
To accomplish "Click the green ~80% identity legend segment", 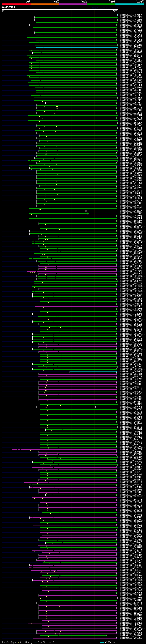I will (101, 4).
